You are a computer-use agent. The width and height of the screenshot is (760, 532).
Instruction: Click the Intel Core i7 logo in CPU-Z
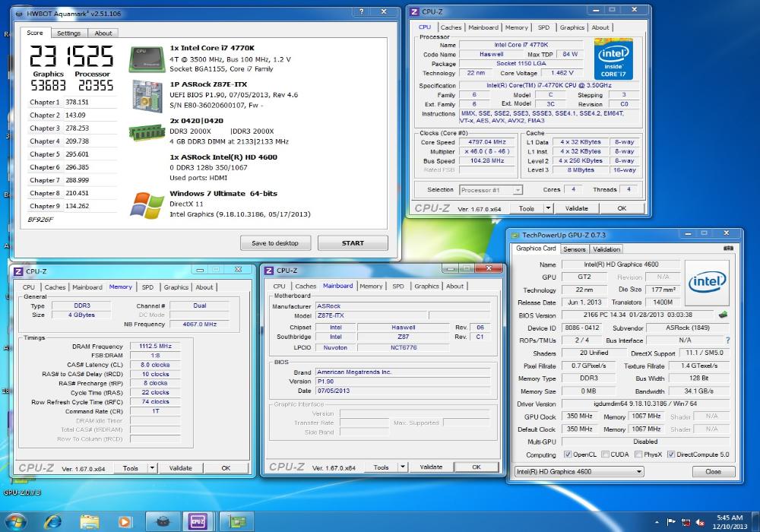click(x=613, y=59)
